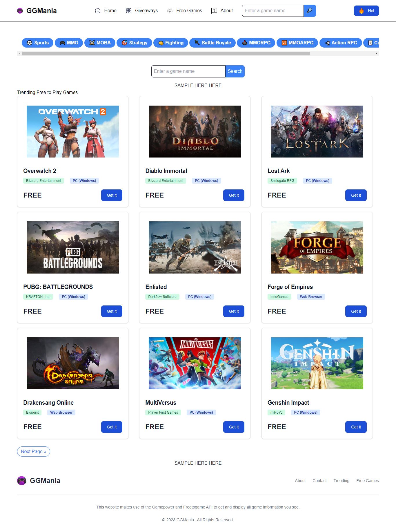Filter games by MMORPG category
Viewport: 396px width, 532px height.
pyautogui.click(x=256, y=43)
